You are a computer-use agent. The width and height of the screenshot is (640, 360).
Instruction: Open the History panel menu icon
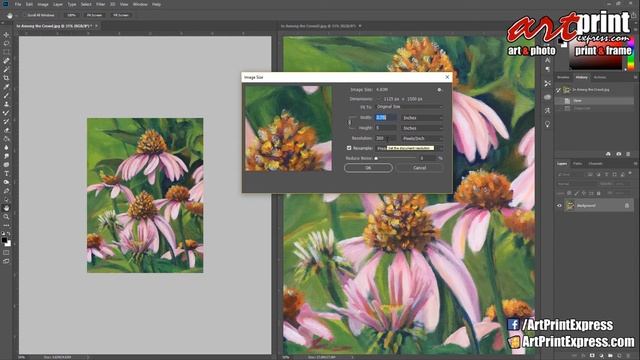(x=635, y=77)
